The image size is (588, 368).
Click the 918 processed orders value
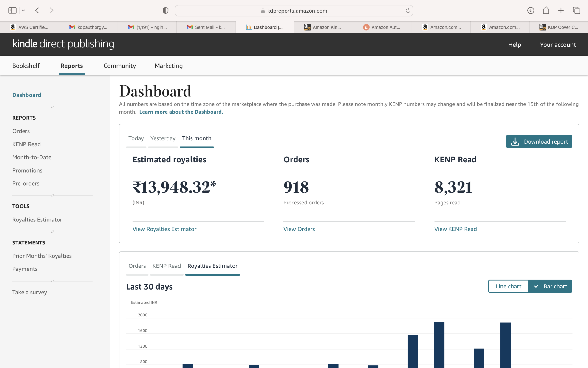coord(296,187)
